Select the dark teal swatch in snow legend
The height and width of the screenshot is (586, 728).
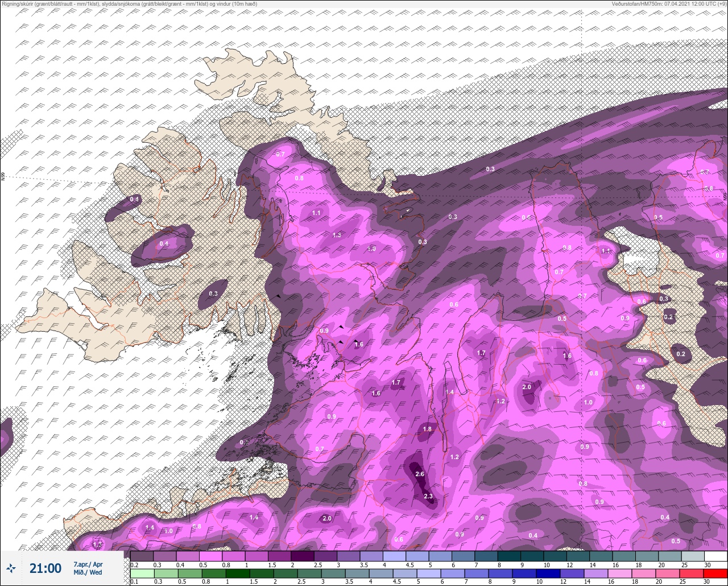[509, 556]
